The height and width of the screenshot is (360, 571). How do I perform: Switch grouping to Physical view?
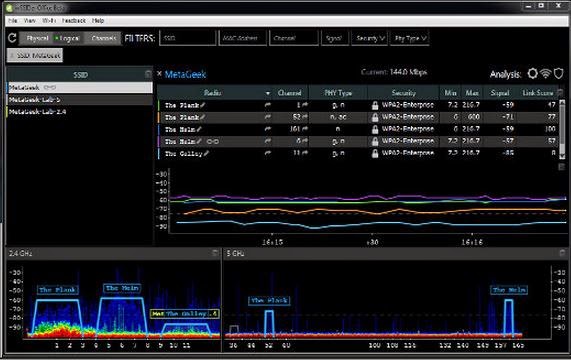[37, 38]
